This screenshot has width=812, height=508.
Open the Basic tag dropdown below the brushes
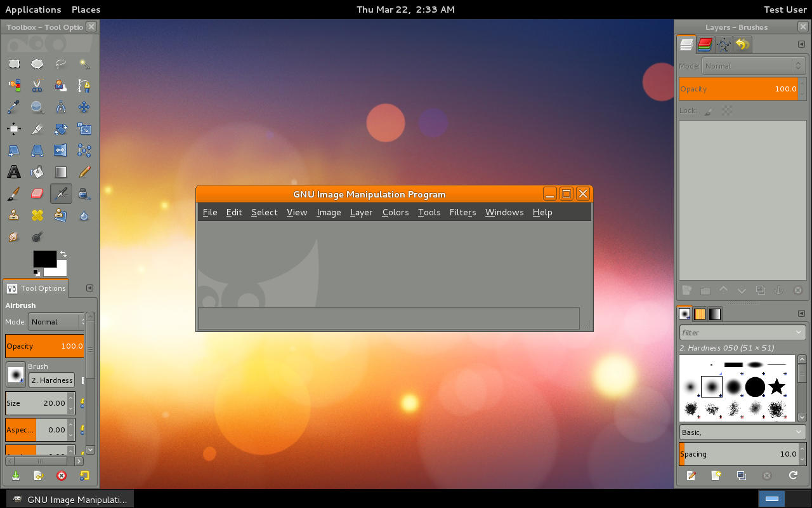coord(741,432)
